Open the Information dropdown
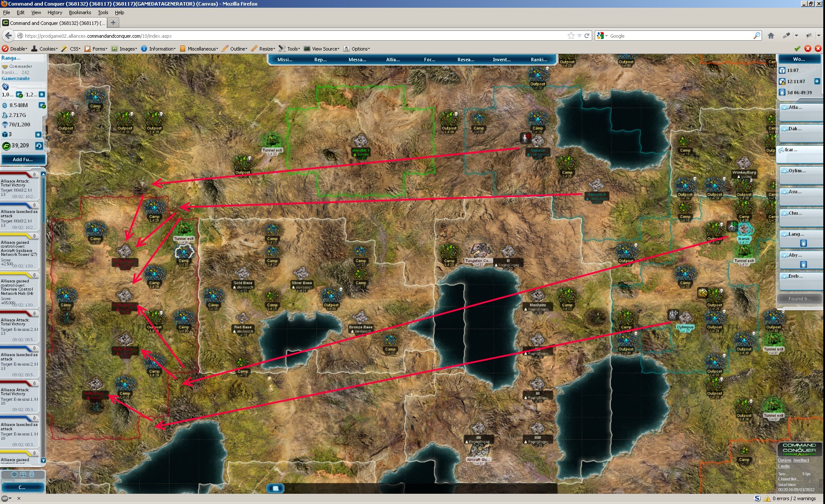 coord(158,48)
